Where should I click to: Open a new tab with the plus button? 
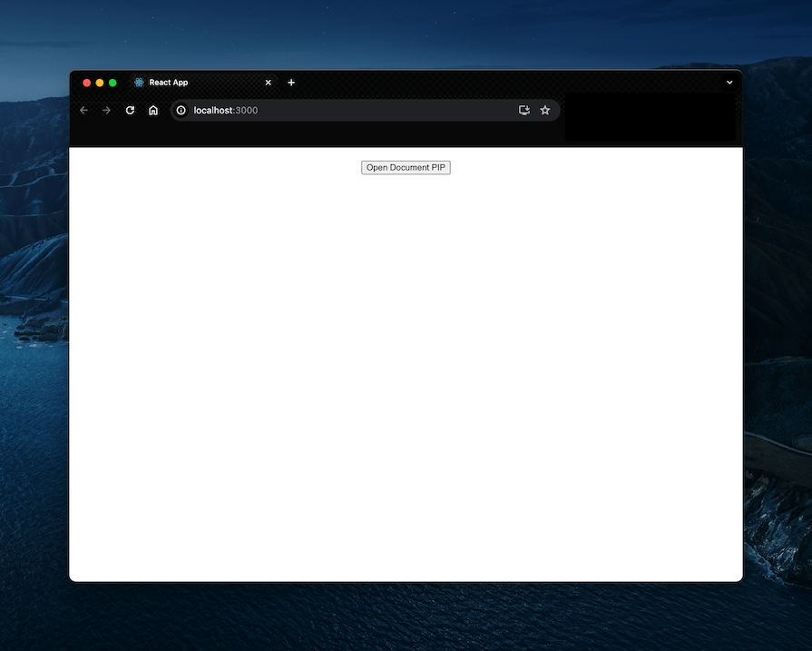[291, 82]
